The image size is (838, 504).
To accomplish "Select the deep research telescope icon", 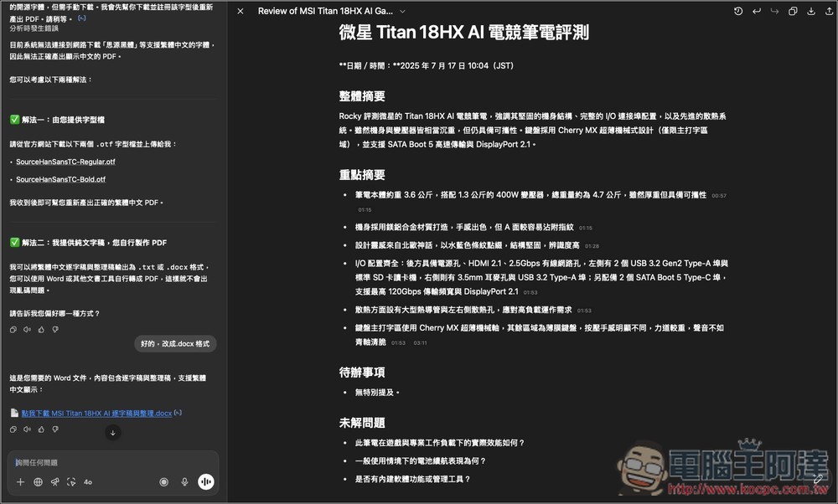I will (x=54, y=482).
